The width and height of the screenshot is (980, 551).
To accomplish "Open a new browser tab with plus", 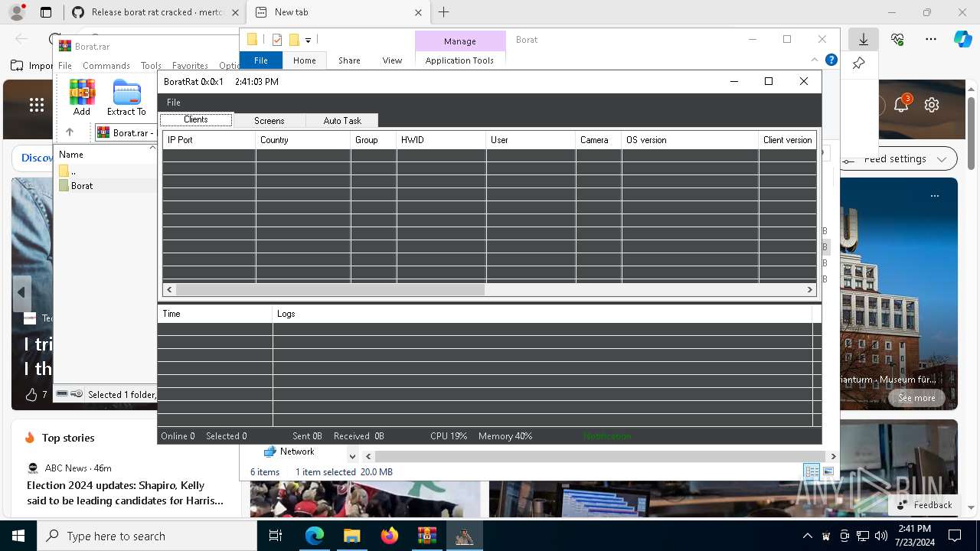I will 444,12.
